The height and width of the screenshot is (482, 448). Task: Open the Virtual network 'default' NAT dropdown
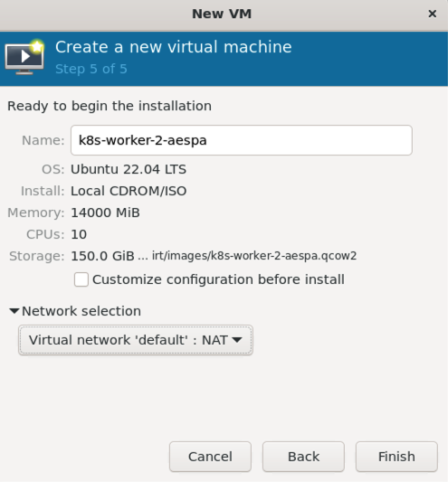(136, 340)
